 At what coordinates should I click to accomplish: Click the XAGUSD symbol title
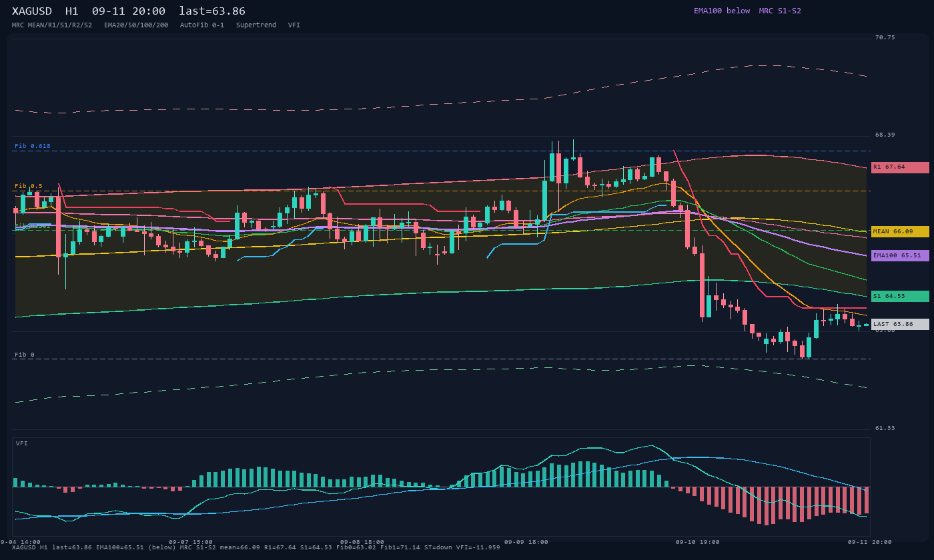coord(32,11)
